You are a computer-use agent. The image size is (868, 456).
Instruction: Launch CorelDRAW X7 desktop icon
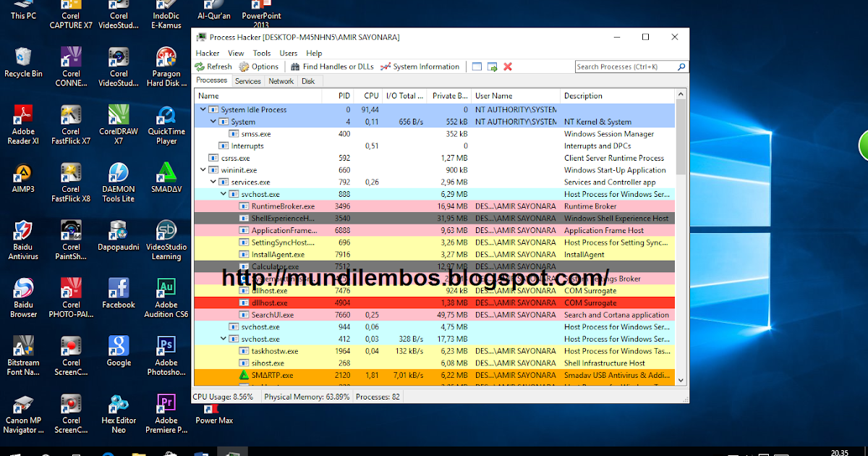pyautogui.click(x=119, y=124)
